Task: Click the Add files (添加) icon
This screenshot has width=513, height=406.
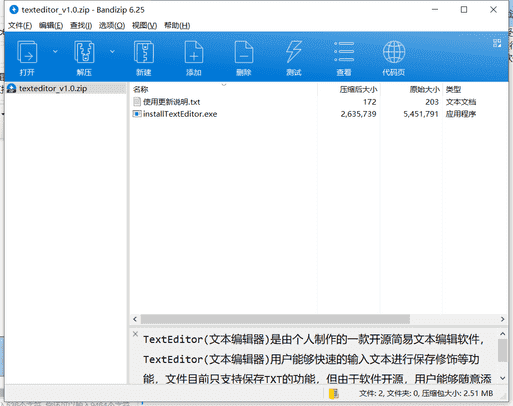Action: (194, 52)
